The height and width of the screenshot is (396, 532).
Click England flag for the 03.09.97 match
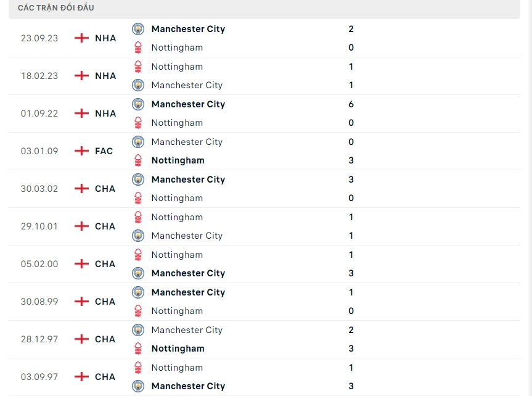(x=81, y=377)
